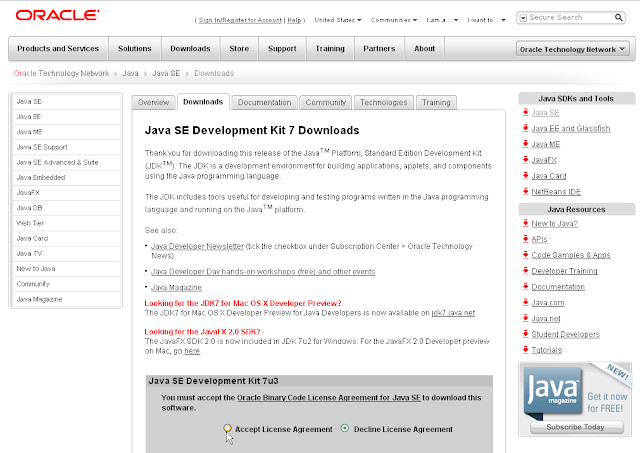Switch to the Overview tab
Screen dimensions: 640x453
click(153, 102)
